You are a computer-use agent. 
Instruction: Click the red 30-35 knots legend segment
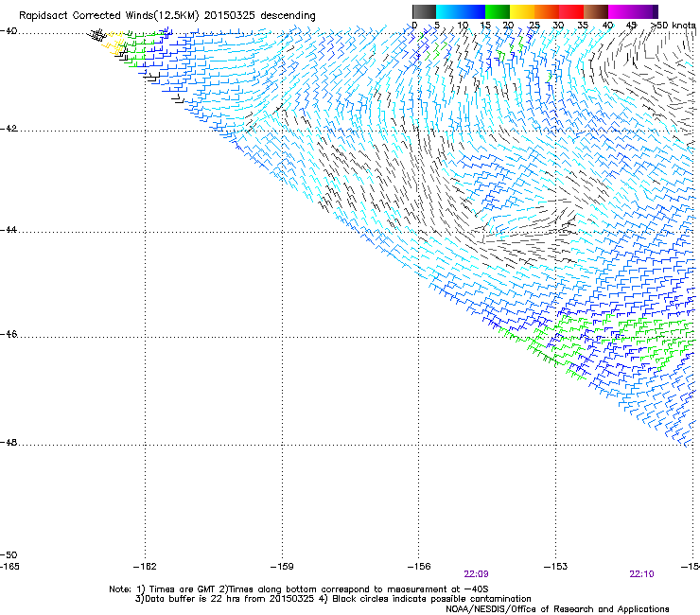571,11
